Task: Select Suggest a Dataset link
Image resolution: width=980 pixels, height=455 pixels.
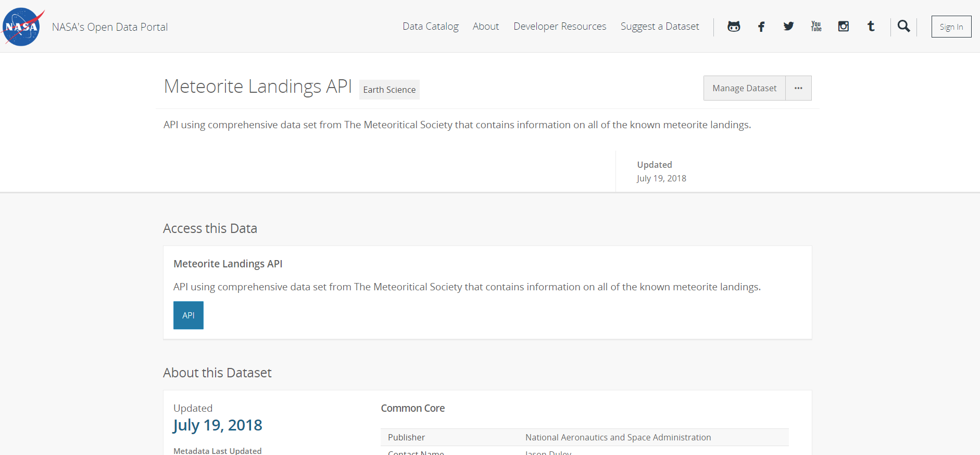Action: [660, 27]
